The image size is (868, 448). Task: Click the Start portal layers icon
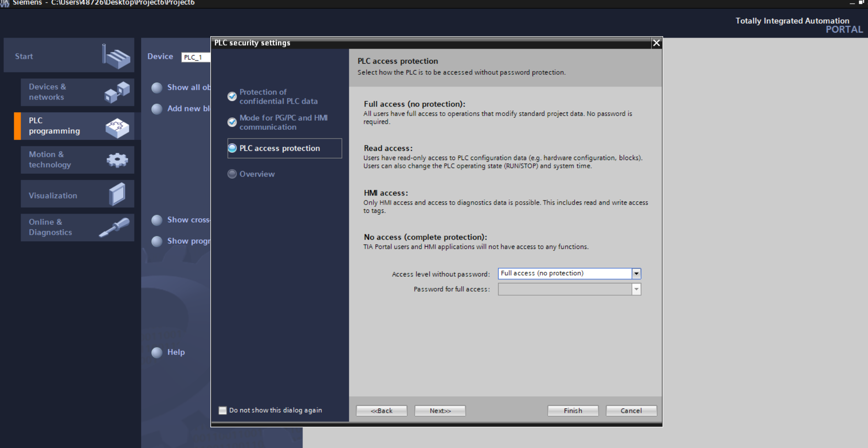pyautogui.click(x=116, y=56)
